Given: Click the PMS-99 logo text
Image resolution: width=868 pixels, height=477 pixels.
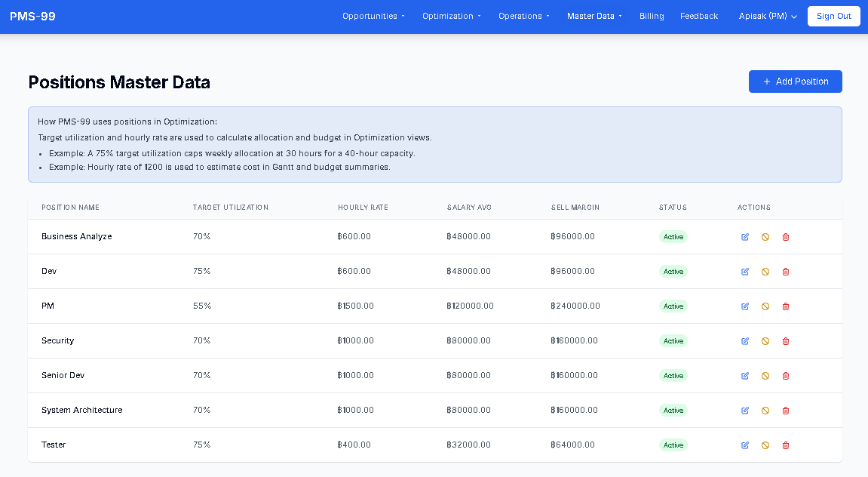Looking at the screenshot, I should [x=32, y=16].
